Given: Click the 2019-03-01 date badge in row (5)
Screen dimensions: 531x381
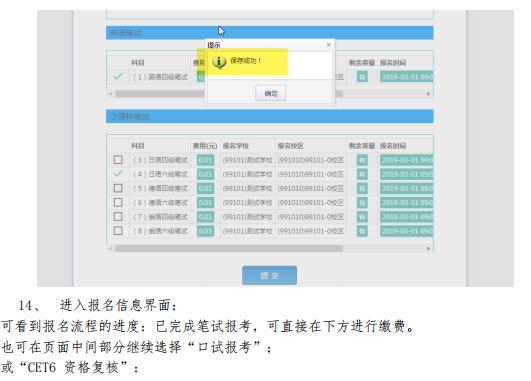Looking at the screenshot, I should pyautogui.click(x=406, y=188).
